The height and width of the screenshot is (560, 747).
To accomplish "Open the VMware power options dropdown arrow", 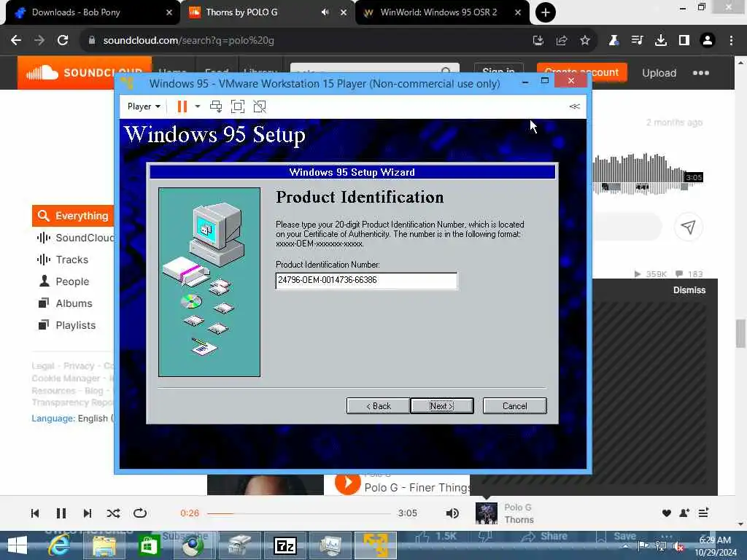I will point(197,106).
